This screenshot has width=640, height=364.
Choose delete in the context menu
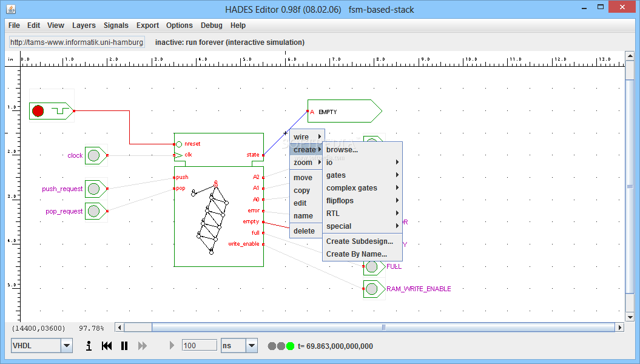(307, 231)
